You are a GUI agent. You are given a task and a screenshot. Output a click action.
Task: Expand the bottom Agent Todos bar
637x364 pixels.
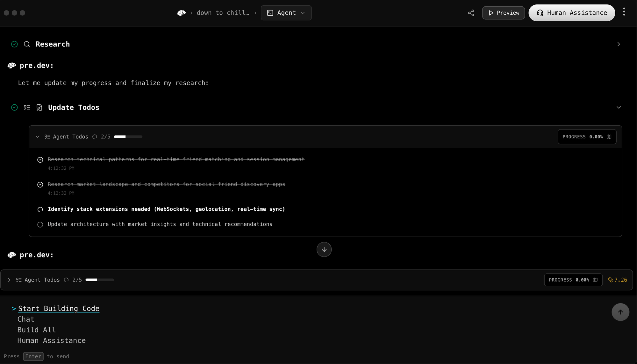point(9,280)
